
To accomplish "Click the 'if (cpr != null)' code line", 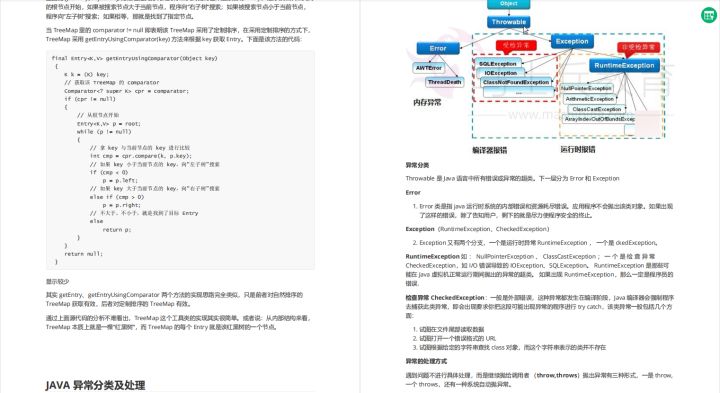I will [90, 99].
